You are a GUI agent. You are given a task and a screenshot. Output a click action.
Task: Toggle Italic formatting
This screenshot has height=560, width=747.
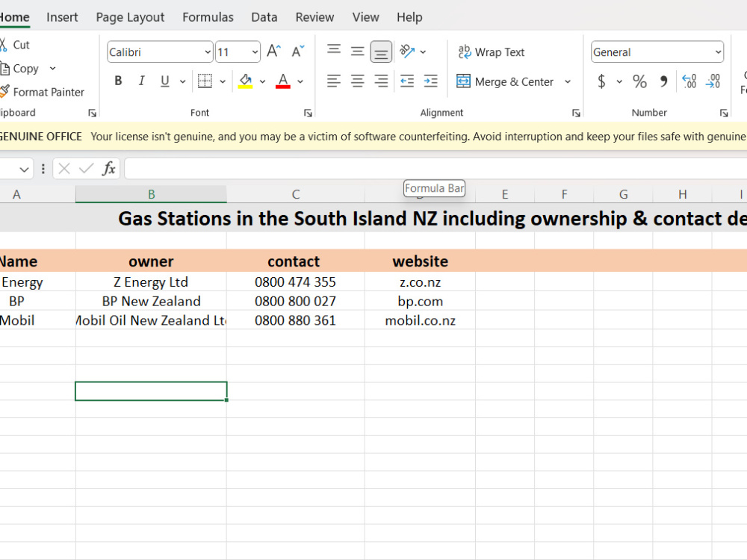[x=141, y=81]
